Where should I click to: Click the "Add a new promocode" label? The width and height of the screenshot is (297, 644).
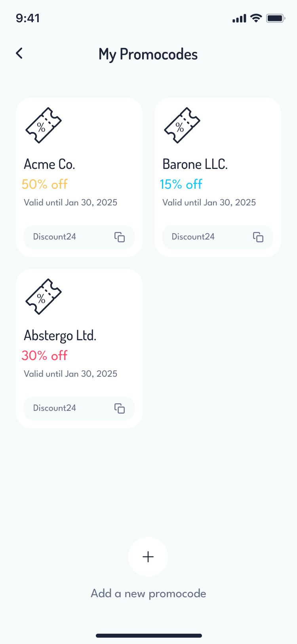pyautogui.click(x=148, y=593)
